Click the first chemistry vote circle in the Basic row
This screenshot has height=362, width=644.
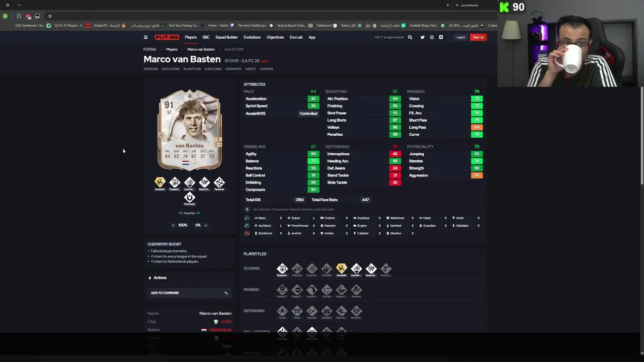point(247,218)
